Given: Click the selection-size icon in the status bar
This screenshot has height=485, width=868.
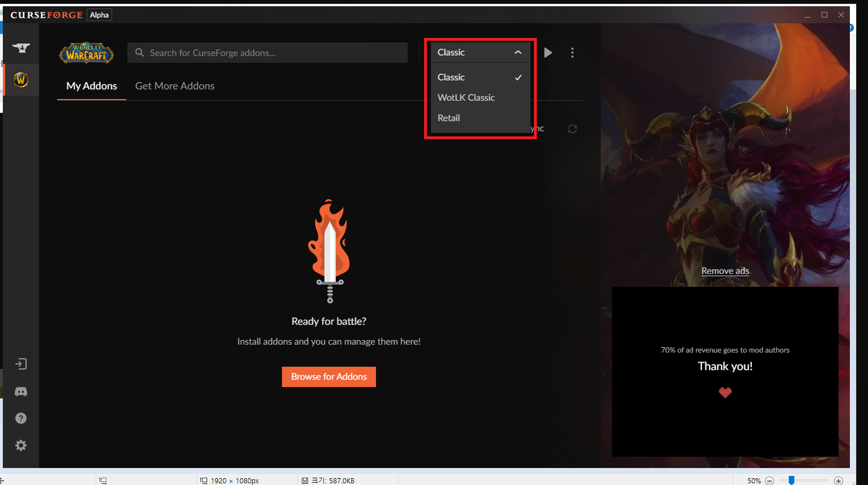Looking at the screenshot, I should [x=103, y=480].
